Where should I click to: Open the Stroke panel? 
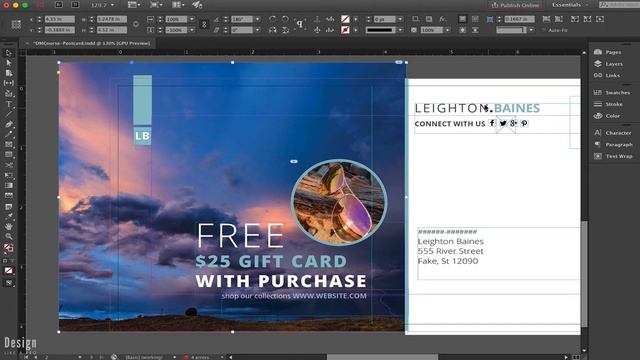click(x=608, y=104)
